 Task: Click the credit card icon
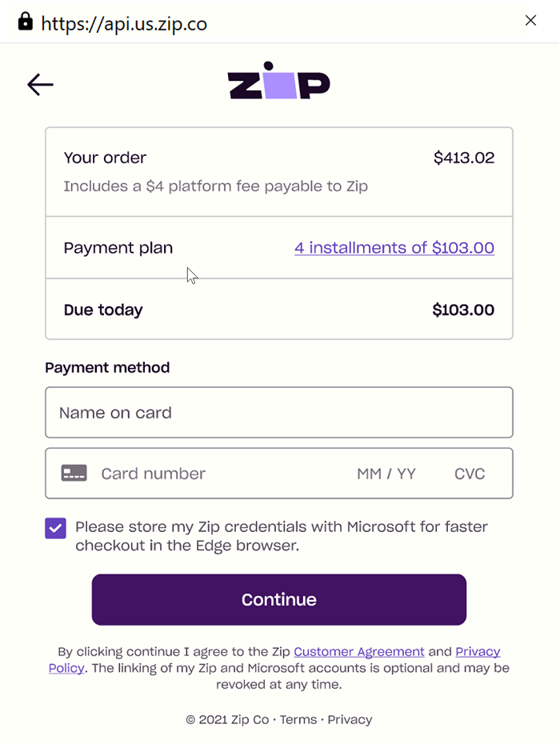tap(74, 474)
